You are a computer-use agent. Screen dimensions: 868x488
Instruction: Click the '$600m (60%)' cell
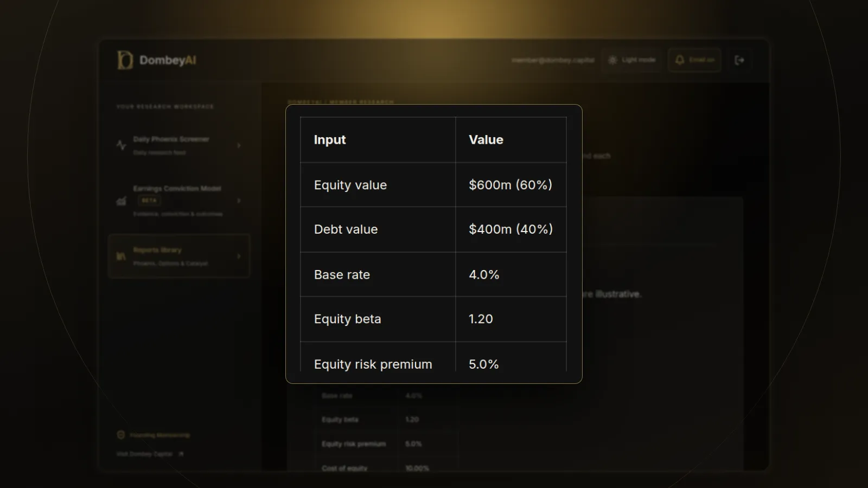(511, 185)
